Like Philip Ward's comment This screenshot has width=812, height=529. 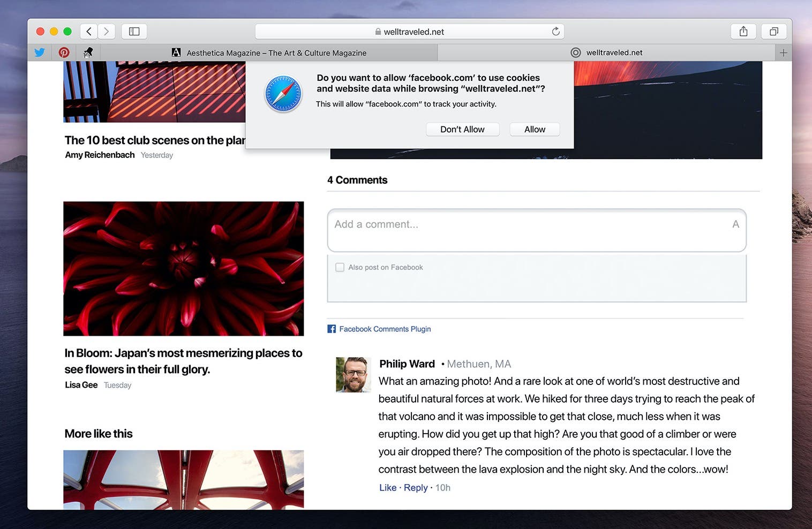pos(388,488)
